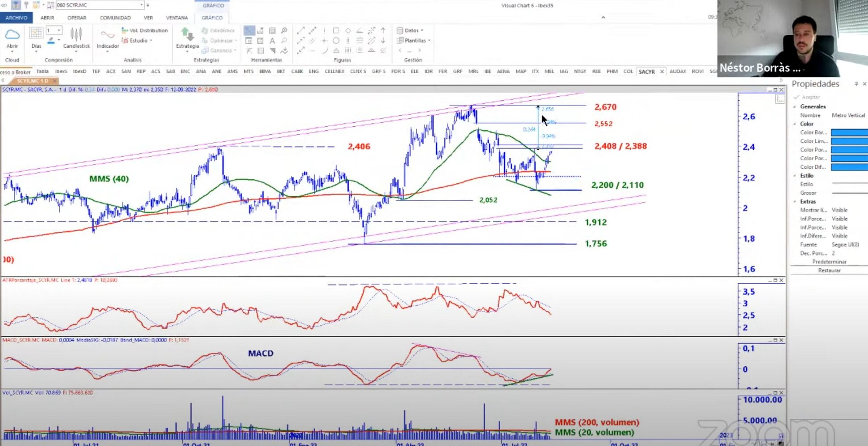Close the SACYR tab
This screenshot has width=868, height=446.
[x=662, y=71]
